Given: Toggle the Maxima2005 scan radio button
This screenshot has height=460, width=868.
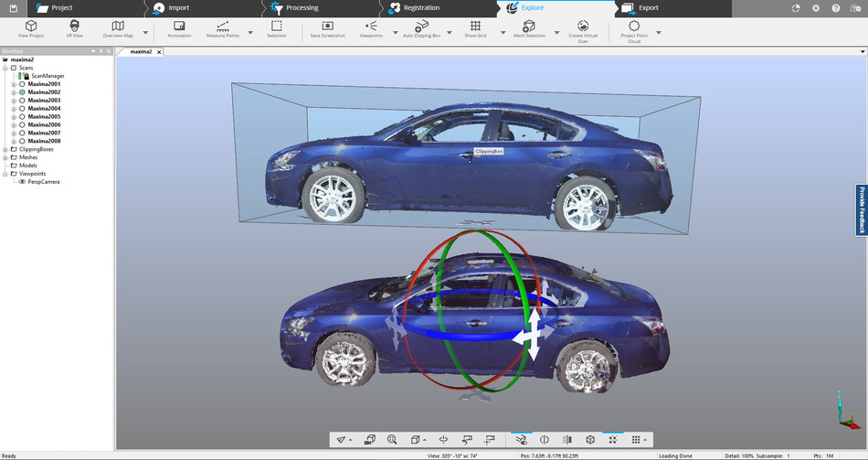Looking at the screenshot, I should [x=22, y=117].
